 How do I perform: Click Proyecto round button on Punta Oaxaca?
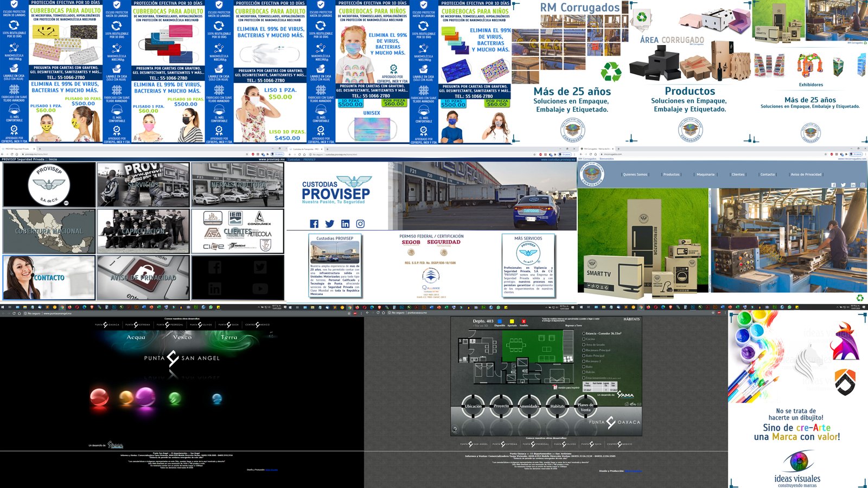[501, 406]
